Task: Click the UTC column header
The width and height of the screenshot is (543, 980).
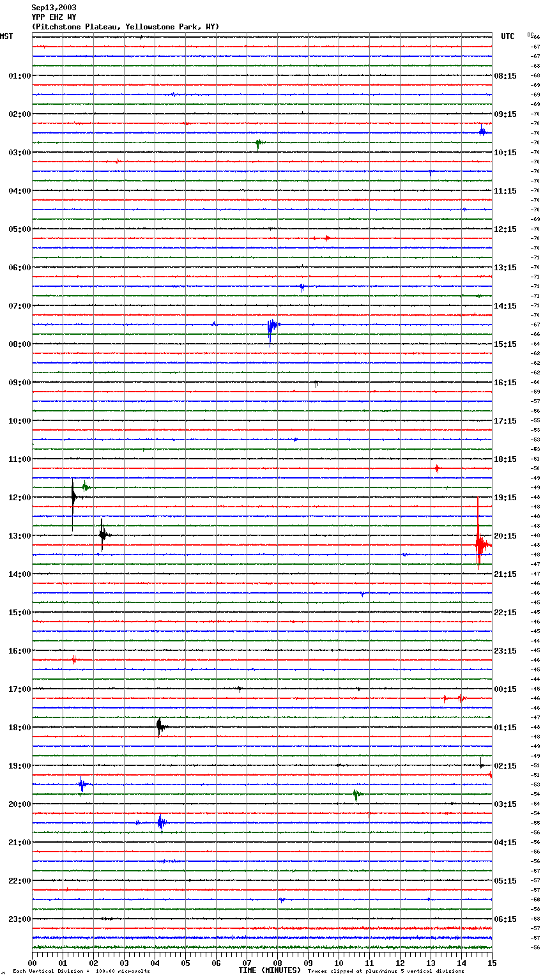Action: click(507, 36)
